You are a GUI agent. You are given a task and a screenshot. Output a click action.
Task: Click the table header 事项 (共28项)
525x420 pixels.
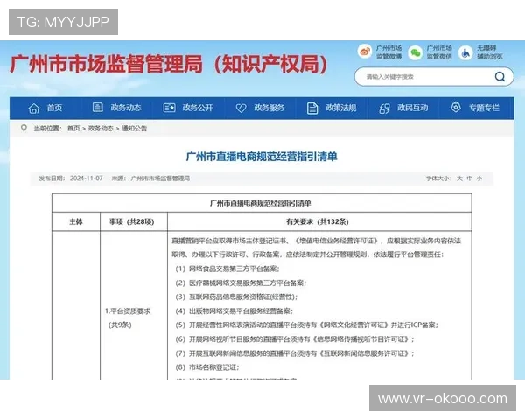(x=132, y=221)
